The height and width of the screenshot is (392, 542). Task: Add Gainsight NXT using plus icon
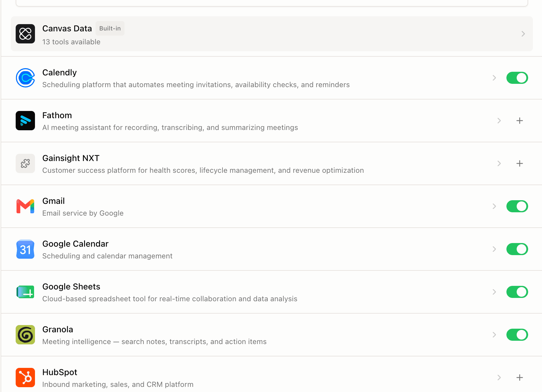click(520, 163)
